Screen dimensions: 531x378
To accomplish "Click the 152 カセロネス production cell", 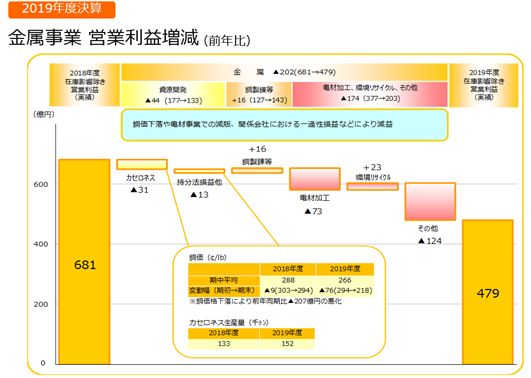I will click(x=287, y=344).
